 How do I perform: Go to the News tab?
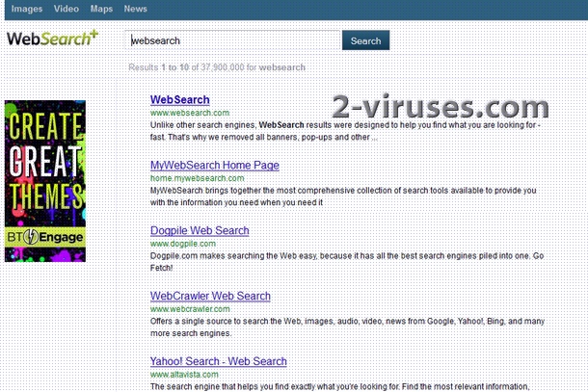[x=135, y=9]
